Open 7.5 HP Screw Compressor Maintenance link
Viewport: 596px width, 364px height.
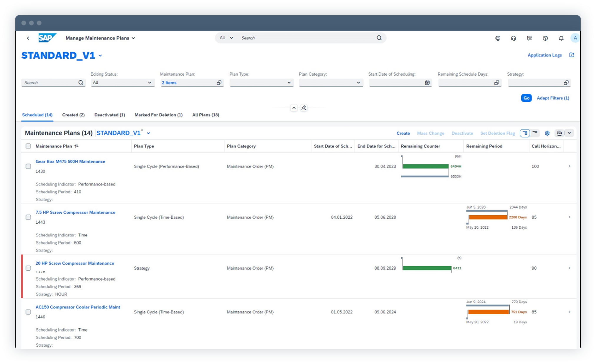point(75,212)
